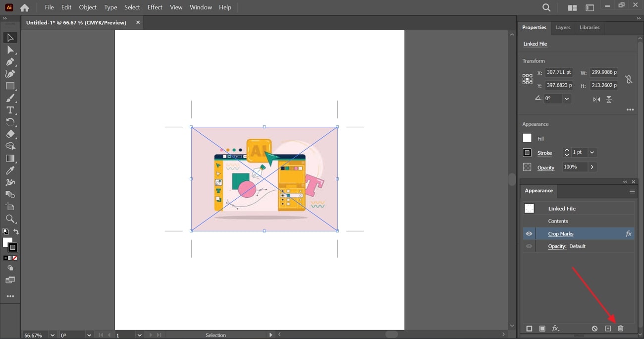Viewport: 644px width, 339px height.
Task: Toggle constrain width and height proportions
Action: click(x=628, y=79)
